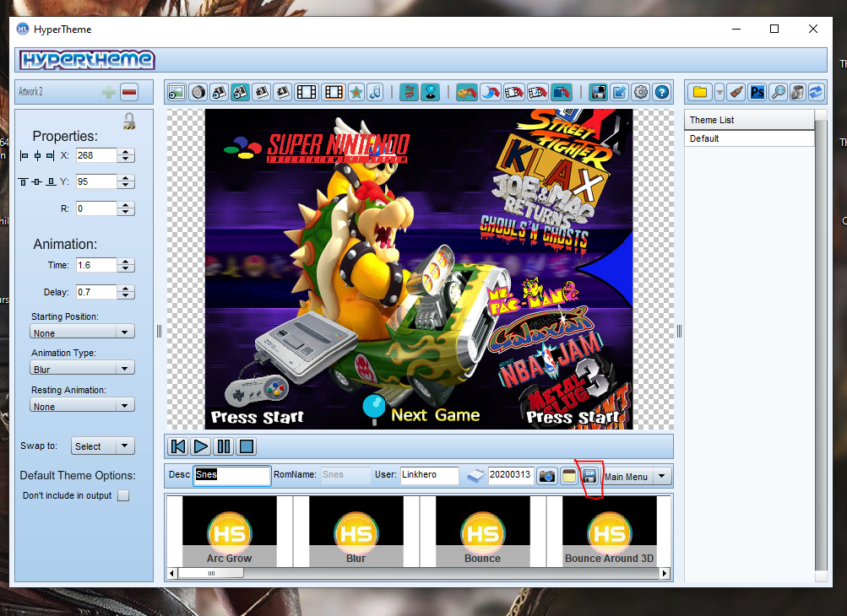Pause the theme preview

tap(224, 446)
